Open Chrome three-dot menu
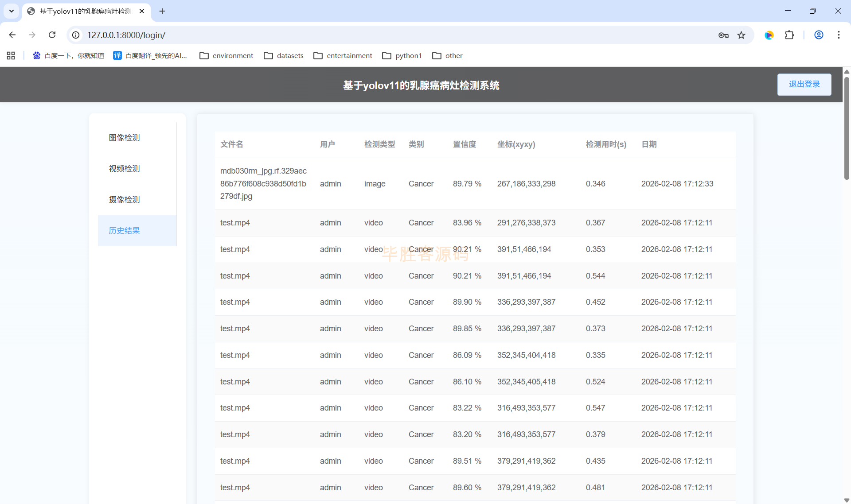Screen dimensions: 851x504 [839, 35]
